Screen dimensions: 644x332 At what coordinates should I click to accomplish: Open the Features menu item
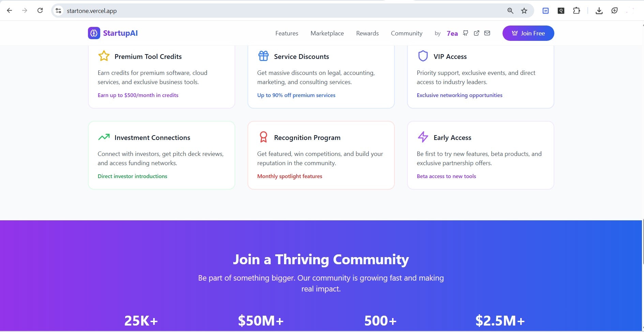(286, 33)
